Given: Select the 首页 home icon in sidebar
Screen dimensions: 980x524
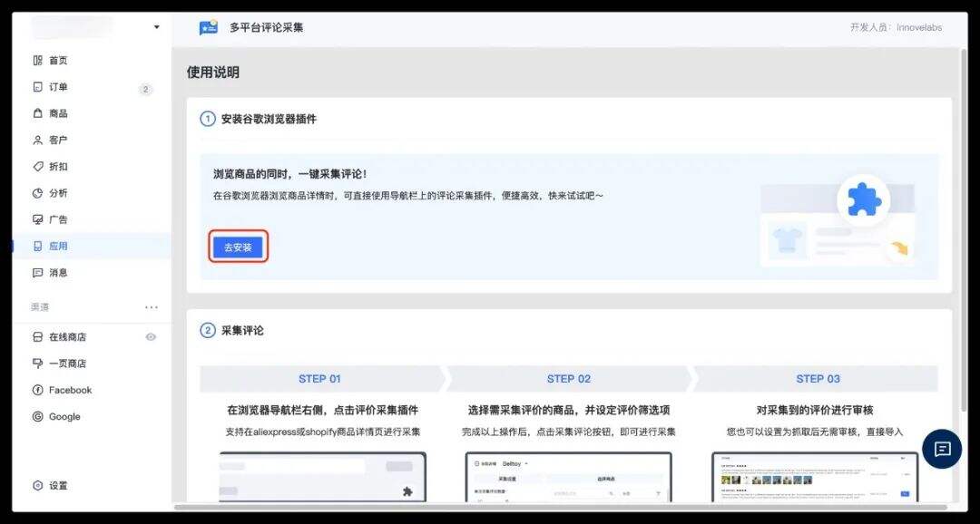Looking at the screenshot, I should click(36, 60).
